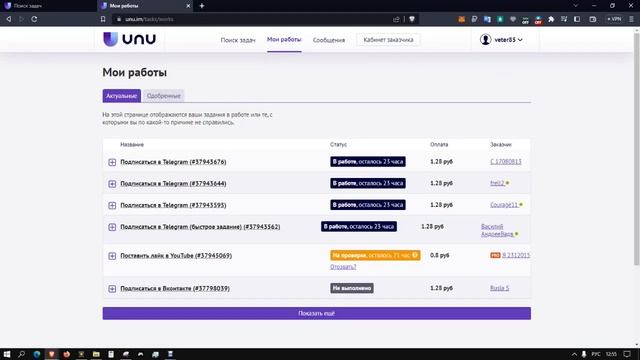This screenshot has height=360, width=640.
Task: Click the user avatar icon beside veter85
Action: coord(485,40)
